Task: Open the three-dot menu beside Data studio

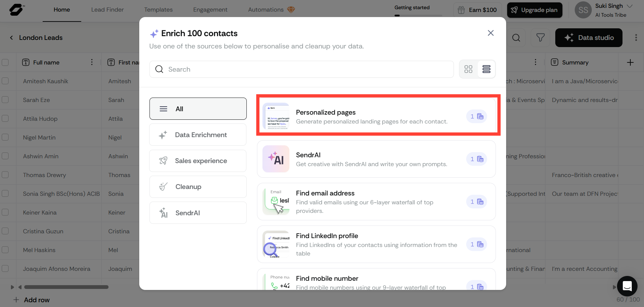Action: (x=636, y=38)
